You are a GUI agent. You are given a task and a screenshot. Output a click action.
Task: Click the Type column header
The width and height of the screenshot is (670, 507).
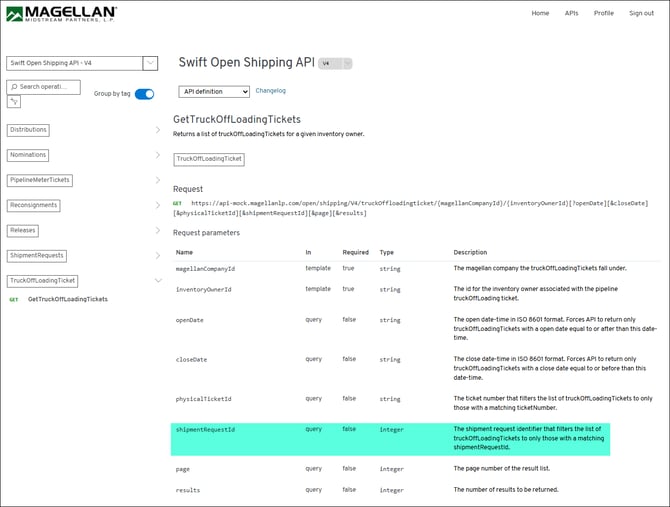(x=386, y=252)
